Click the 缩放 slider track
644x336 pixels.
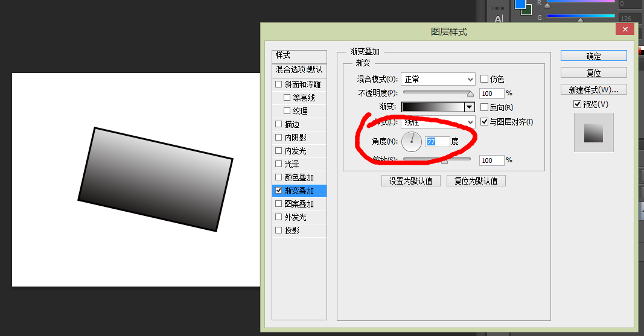(437, 159)
